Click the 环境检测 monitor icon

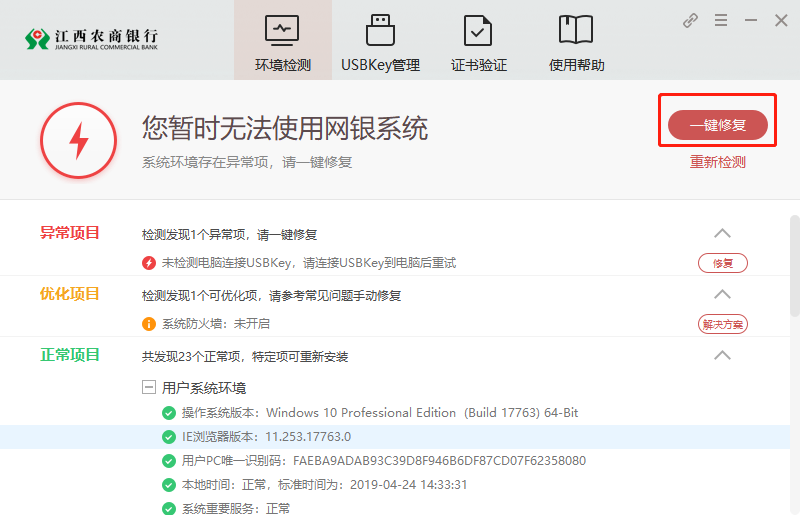[x=282, y=31]
